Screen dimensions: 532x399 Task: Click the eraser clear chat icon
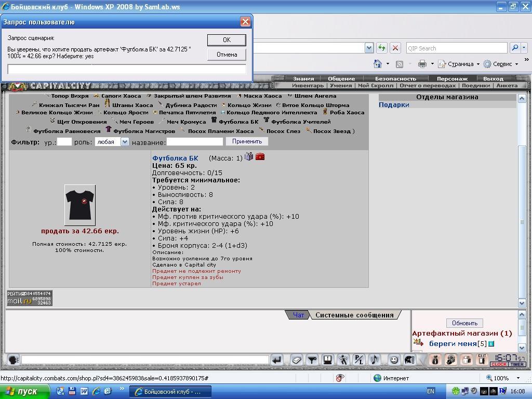click(296, 360)
